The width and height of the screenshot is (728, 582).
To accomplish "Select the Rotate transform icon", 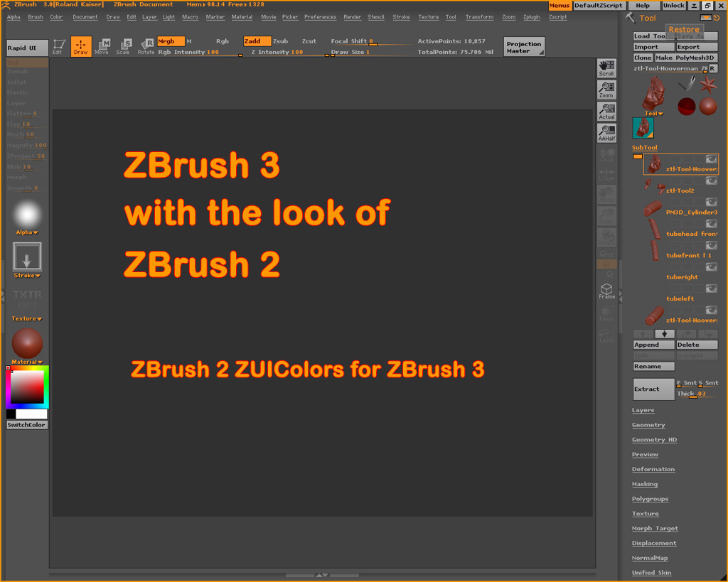I will [x=146, y=46].
